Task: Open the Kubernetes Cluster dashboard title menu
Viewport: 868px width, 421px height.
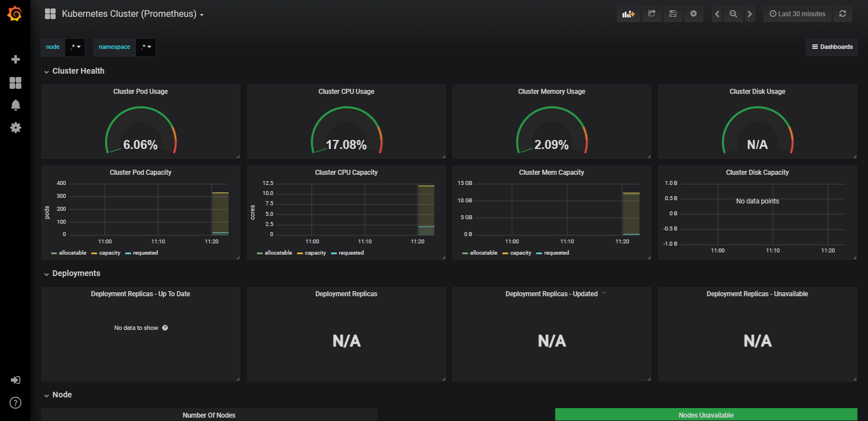Action: (133, 14)
